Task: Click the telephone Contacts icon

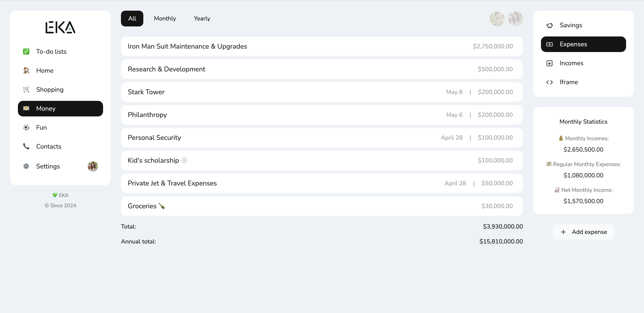Action: tap(26, 146)
